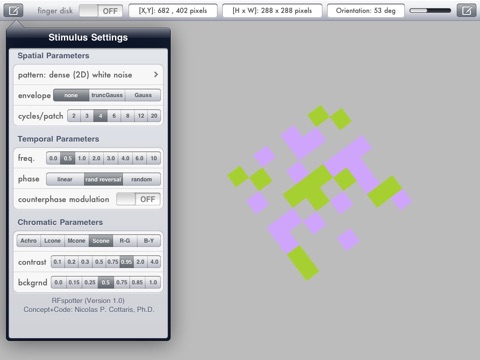This screenshot has height=360, width=480.
Task: Set contrast to 0.75
Action: tap(113, 262)
